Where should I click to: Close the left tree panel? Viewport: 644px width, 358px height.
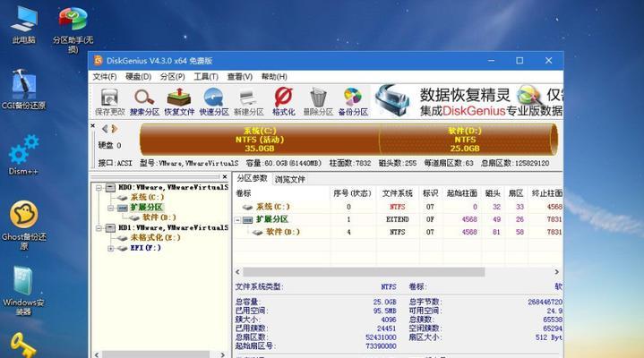click(x=225, y=176)
